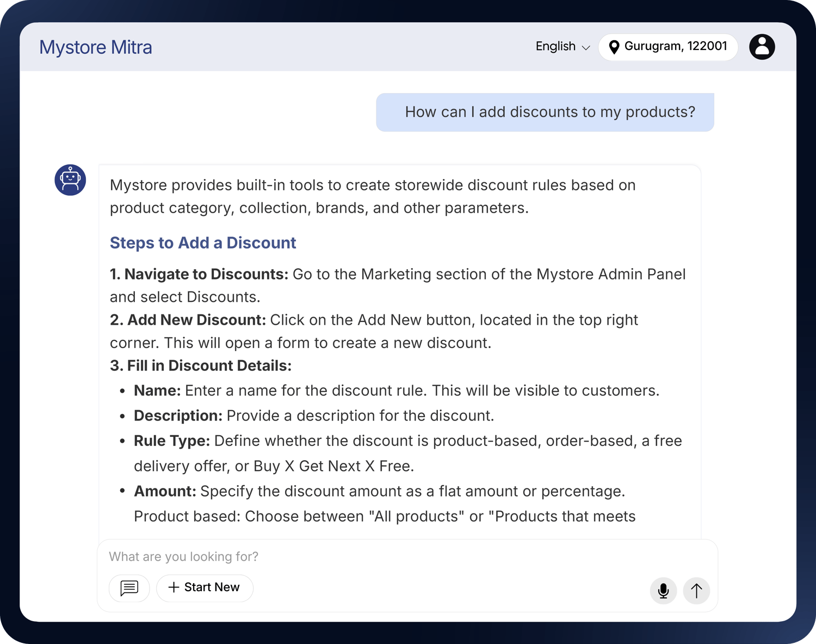Click the chevron beside English
Screen dimensions: 816x644
pyautogui.click(x=586, y=48)
